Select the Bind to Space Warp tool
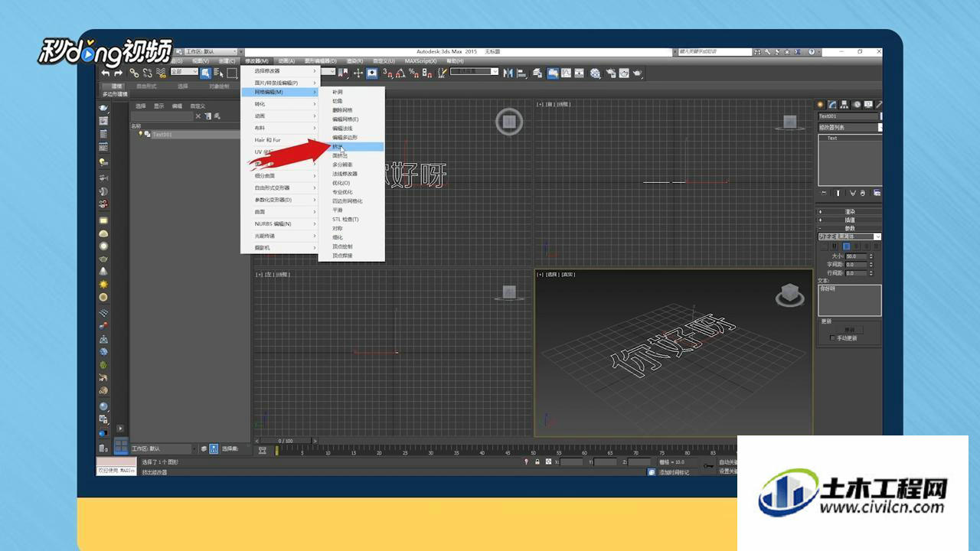The height and width of the screenshot is (551, 980). coord(161,73)
